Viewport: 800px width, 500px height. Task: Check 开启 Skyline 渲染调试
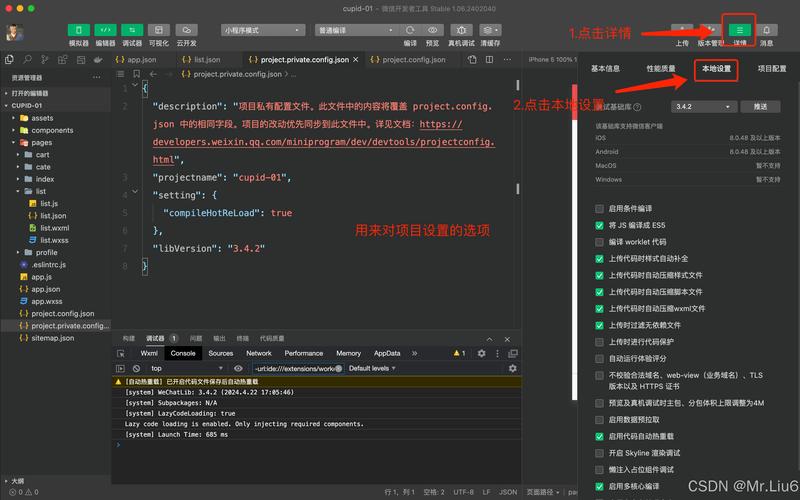pyautogui.click(x=599, y=453)
